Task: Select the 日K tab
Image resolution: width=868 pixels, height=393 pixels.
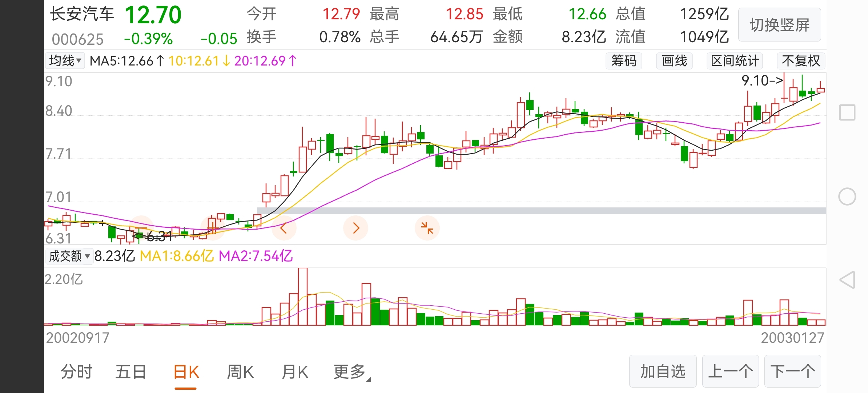Action: click(186, 372)
